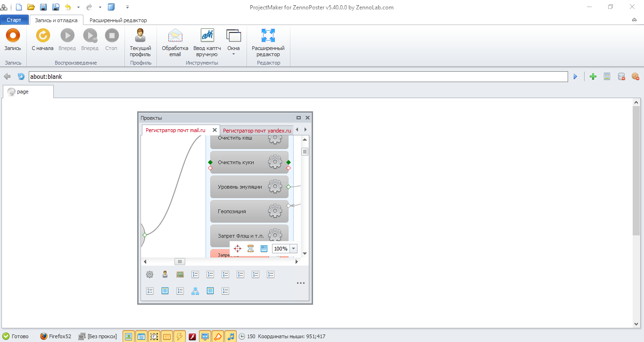Click the Стоп playback button
644x342 pixels.
[111, 40]
